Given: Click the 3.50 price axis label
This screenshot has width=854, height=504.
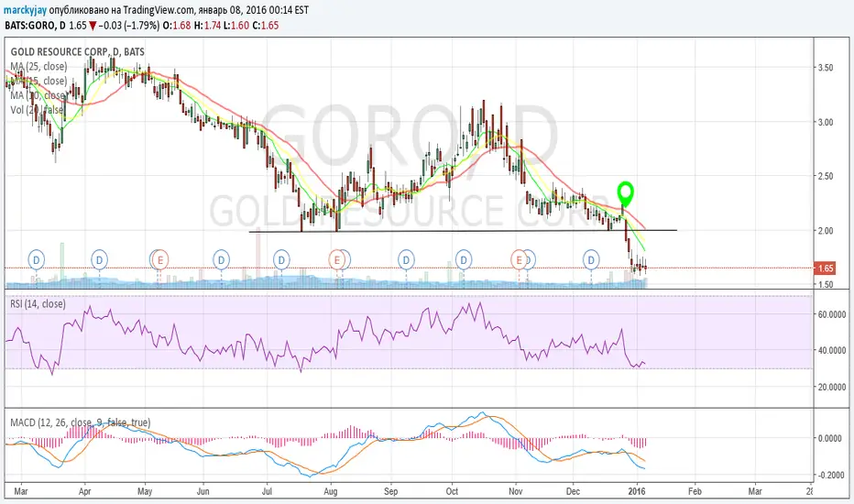Looking at the screenshot, I should (x=826, y=68).
